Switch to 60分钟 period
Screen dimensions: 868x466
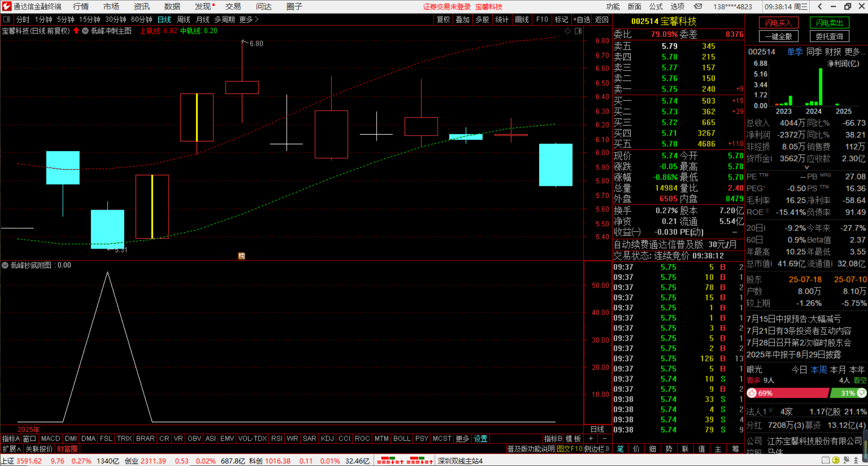pos(142,19)
